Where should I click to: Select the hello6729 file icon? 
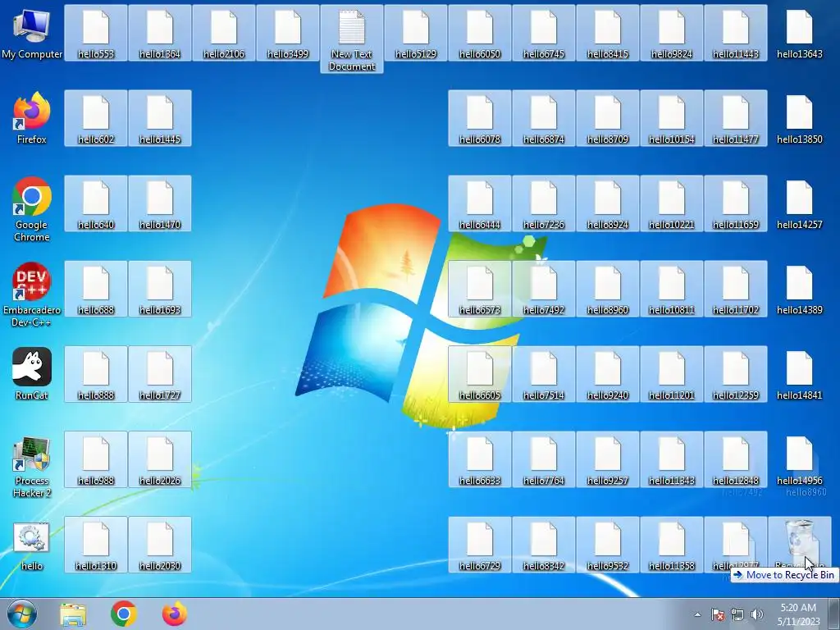coord(479,545)
